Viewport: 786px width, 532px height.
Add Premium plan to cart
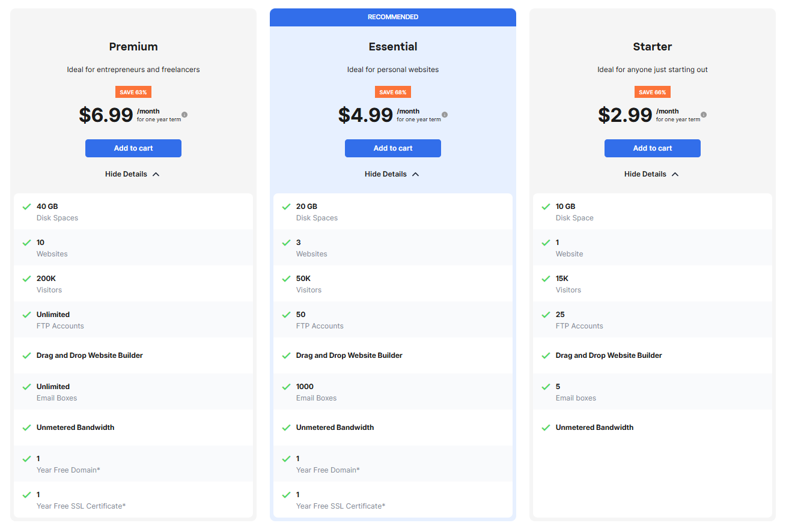133,148
